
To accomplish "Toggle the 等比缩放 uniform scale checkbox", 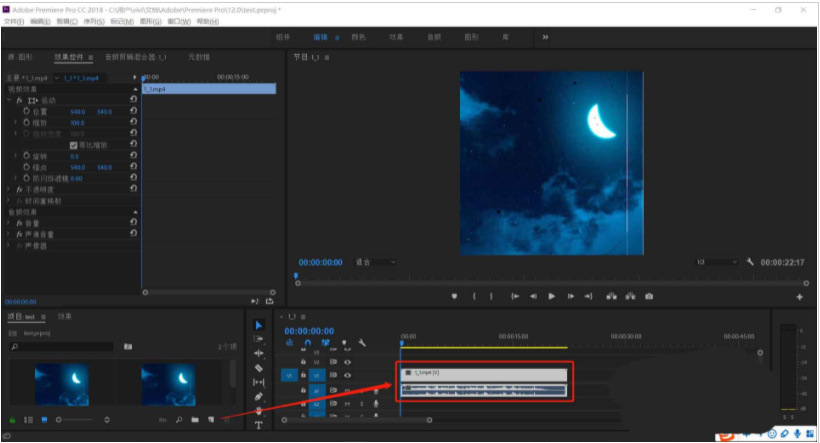I will (x=73, y=145).
